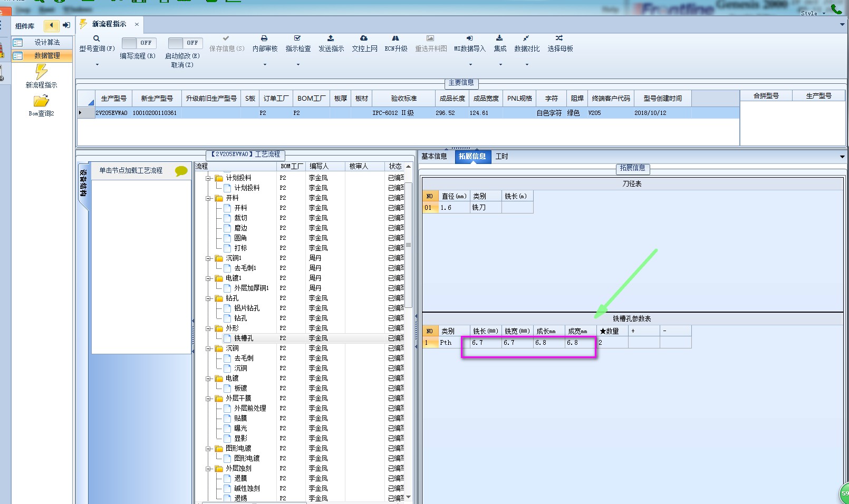Click the 重选开料图 image icon
This screenshot has width=849, height=504.
(x=430, y=38)
